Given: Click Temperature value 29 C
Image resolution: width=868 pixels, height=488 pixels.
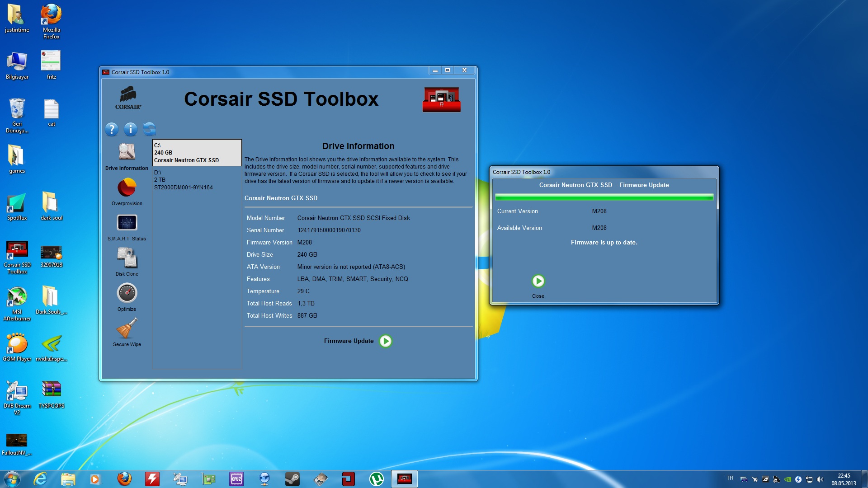Looking at the screenshot, I should point(303,291).
